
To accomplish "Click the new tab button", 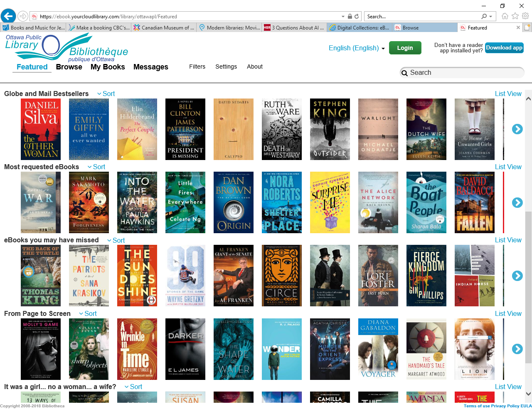I will pyautogui.click(x=527, y=27).
